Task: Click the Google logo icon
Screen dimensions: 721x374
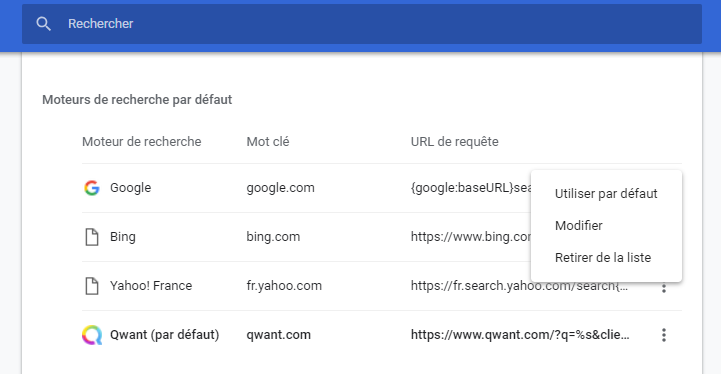Action: point(92,188)
